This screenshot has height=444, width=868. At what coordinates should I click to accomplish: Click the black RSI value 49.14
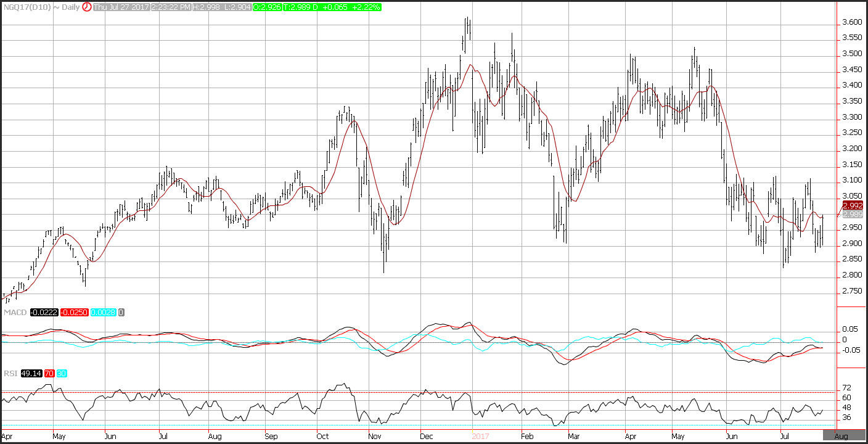31,372
